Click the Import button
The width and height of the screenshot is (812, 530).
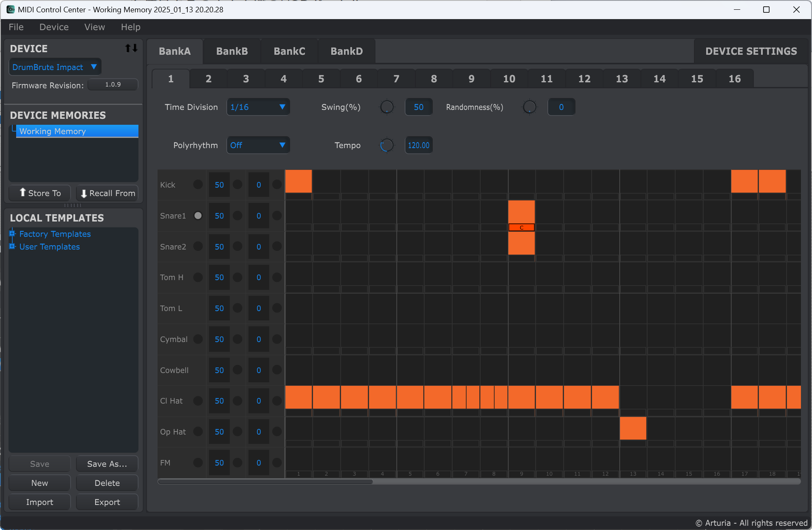tap(40, 502)
